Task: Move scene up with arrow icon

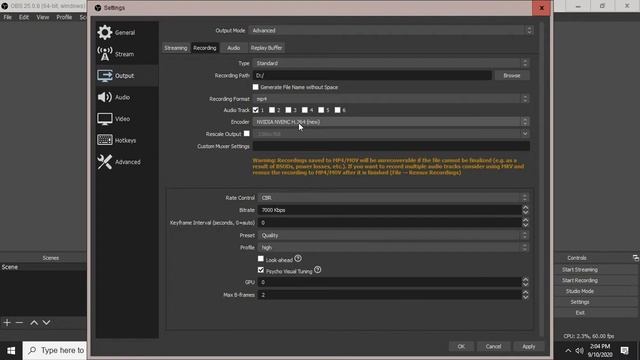Action: (x=34, y=322)
